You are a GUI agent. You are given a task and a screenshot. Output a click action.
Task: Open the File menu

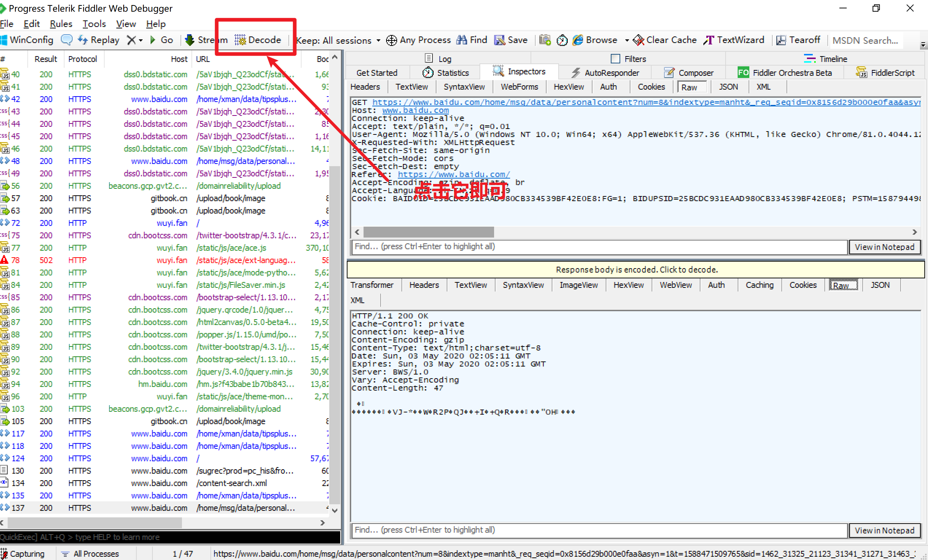coord(7,24)
